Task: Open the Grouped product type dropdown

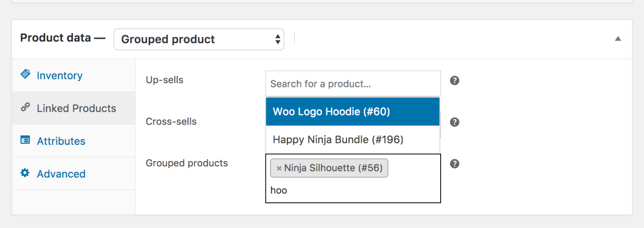Action: click(199, 39)
